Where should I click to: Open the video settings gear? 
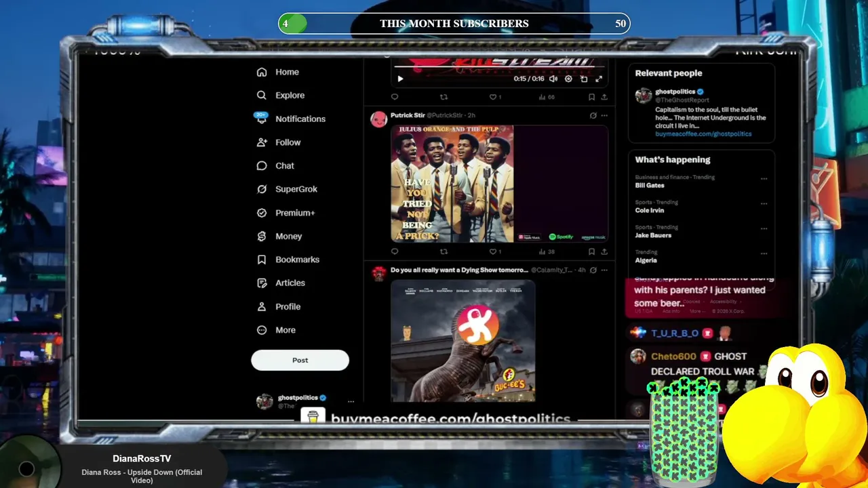coord(568,79)
